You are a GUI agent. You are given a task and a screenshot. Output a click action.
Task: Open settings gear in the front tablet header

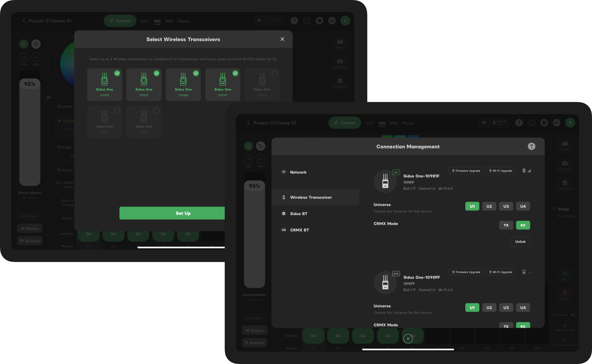pyautogui.click(x=544, y=123)
